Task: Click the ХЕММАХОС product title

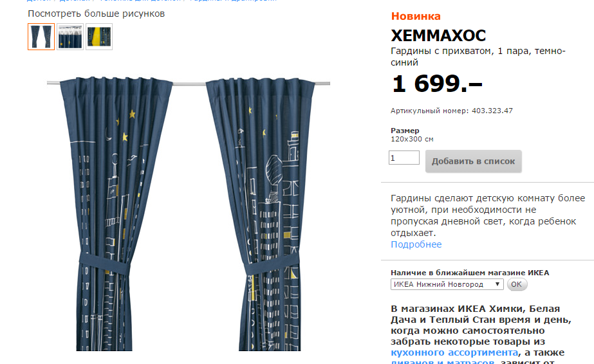Action: [438, 35]
